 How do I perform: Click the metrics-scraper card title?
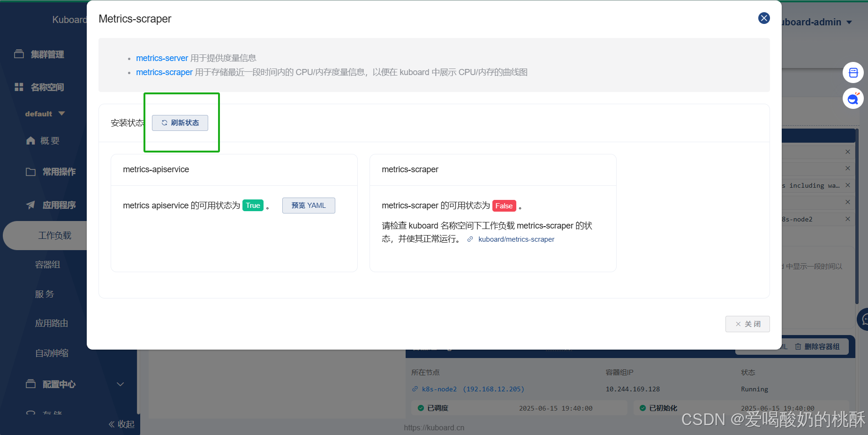tap(410, 169)
